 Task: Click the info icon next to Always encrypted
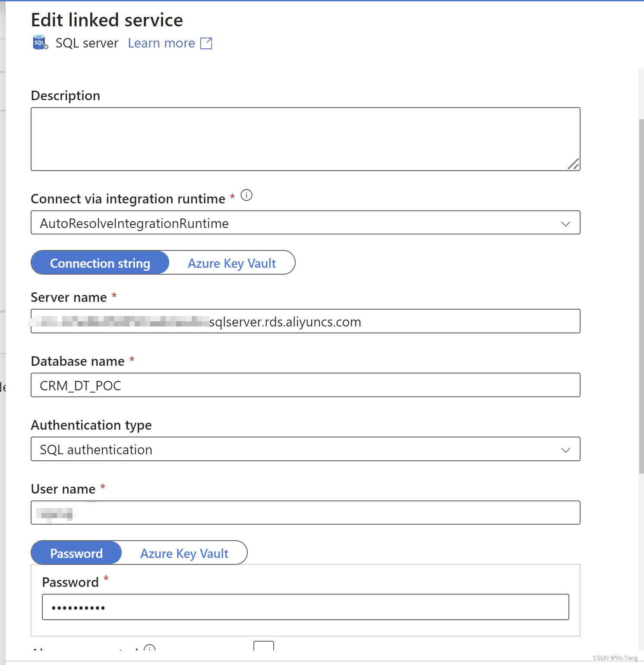[149, 649]
